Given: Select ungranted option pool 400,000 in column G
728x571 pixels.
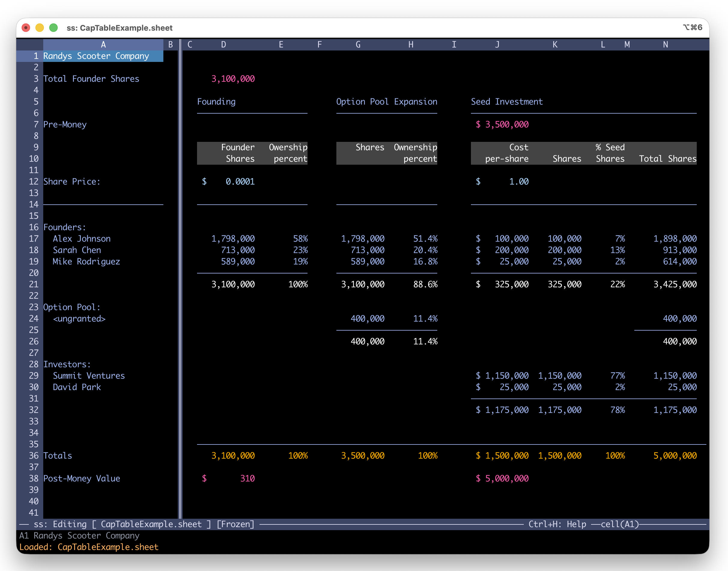Looking at the screenshot, I should (367, 319).
